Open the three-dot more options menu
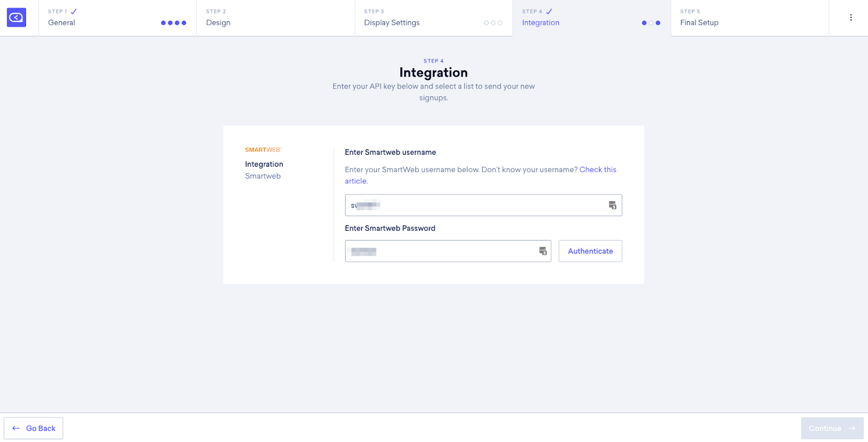Viewport: 868px width, 442px height. pyautogui.click(x=851, y=17)
